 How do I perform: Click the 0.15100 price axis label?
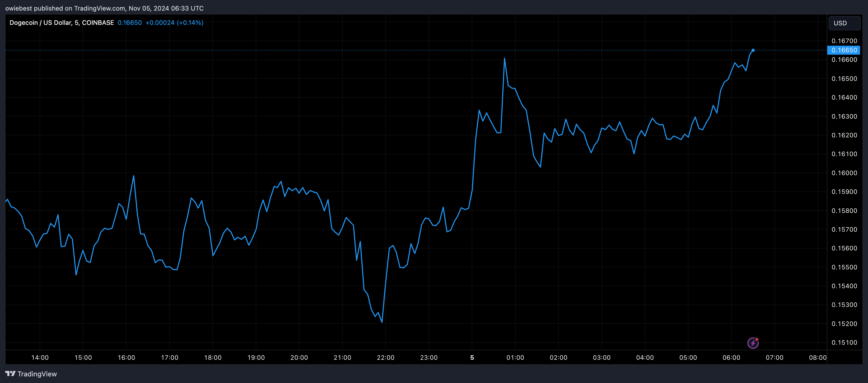[x=844, y=343]
